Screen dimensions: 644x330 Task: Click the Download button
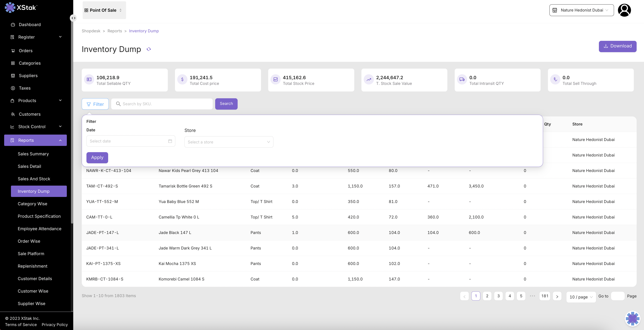617,46
